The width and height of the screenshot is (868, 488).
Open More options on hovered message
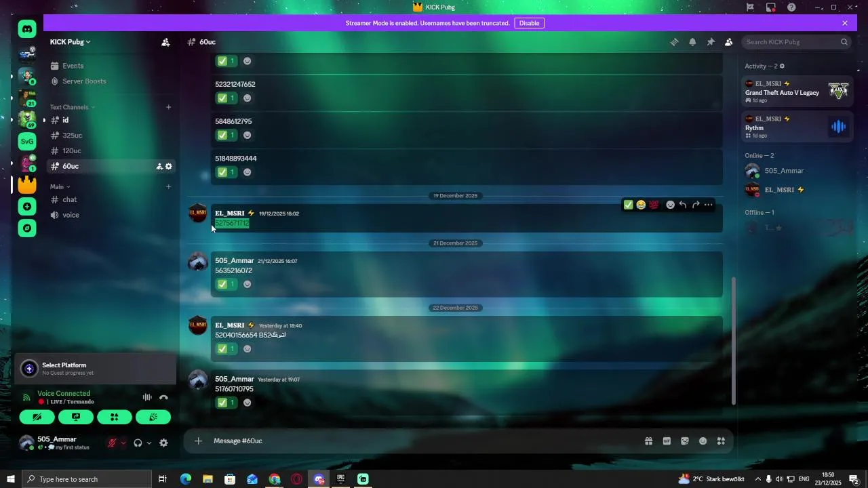point(709,205)
